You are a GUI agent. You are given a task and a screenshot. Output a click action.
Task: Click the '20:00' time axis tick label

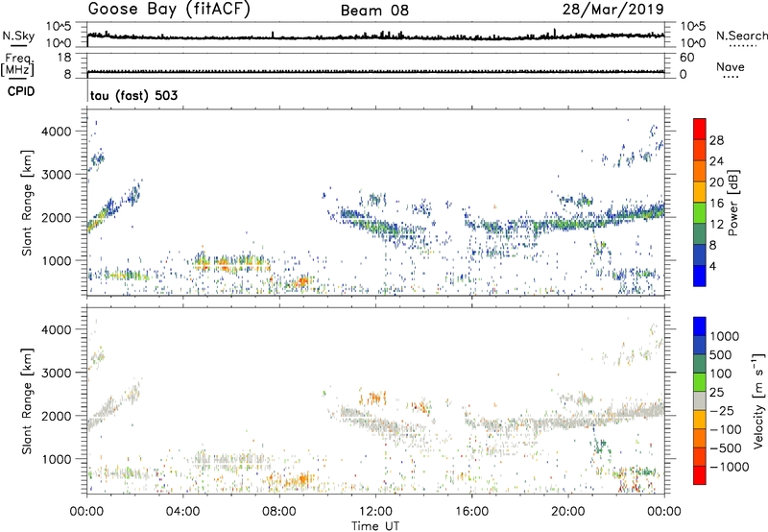coord(567,512)
